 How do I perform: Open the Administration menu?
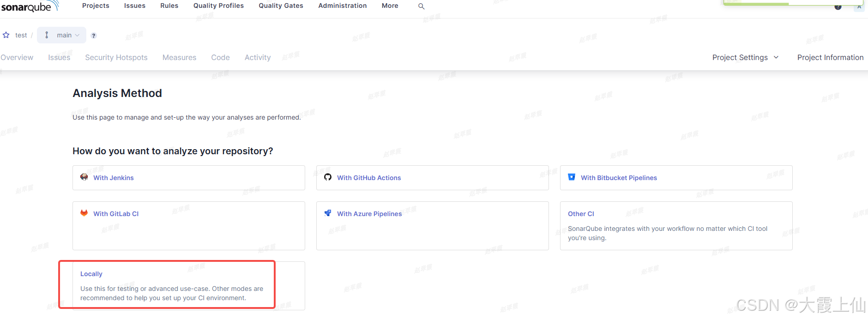pos(343,6)
